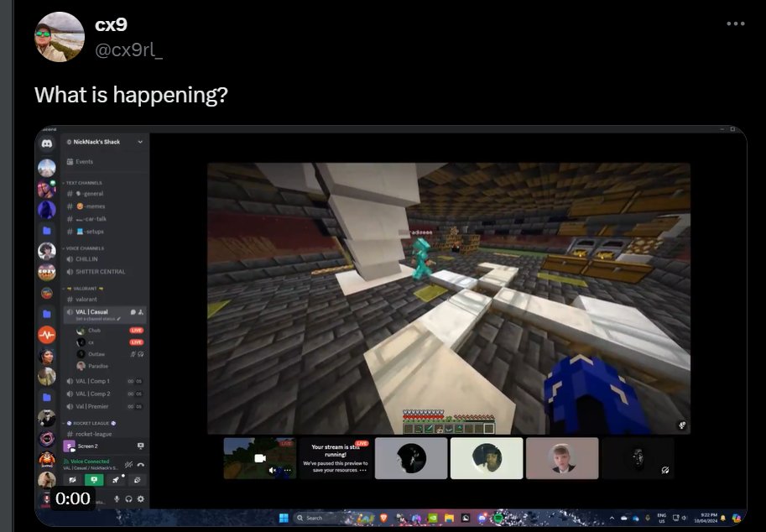Open the notification bell in taskbar
This screenshot has width=766, height=532.
(x=723, y=518)
